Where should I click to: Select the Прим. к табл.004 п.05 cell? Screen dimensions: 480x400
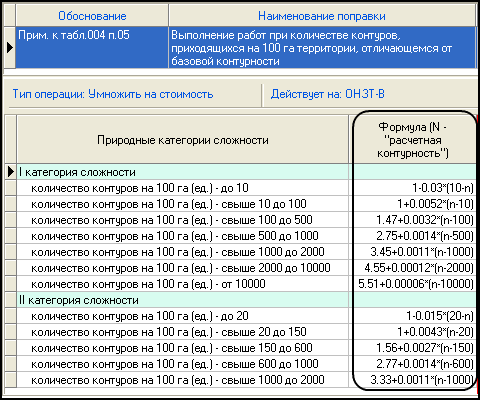click(x=92, y=48)
